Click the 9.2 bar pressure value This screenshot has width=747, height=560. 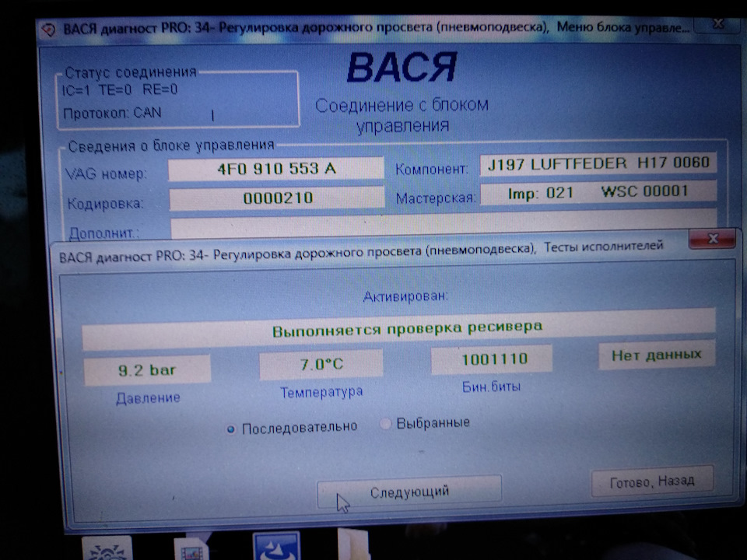click(x=147, y=370)
